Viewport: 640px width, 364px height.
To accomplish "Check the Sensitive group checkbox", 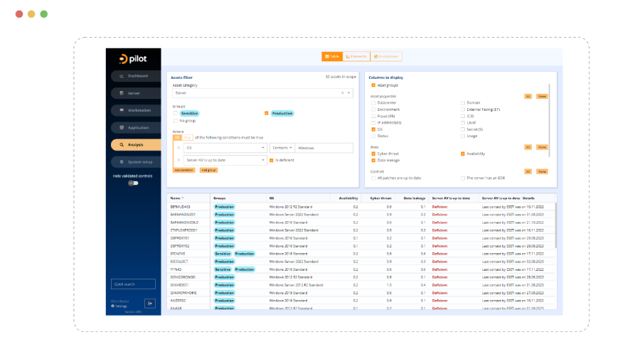I will pyautogui.click(x=176, y=113).
